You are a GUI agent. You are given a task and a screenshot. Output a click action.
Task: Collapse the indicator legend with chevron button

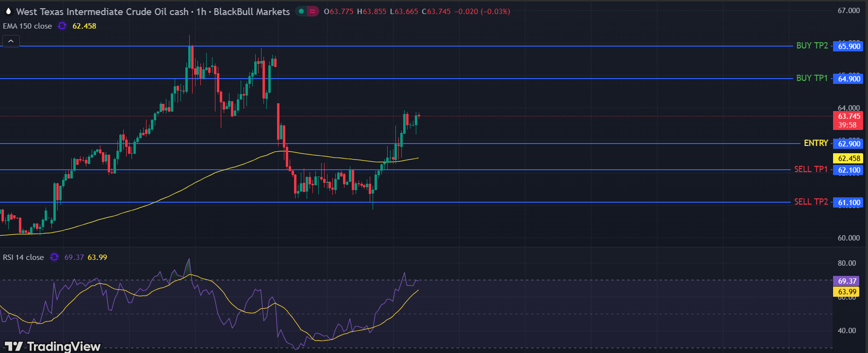[x=11, y=42]
